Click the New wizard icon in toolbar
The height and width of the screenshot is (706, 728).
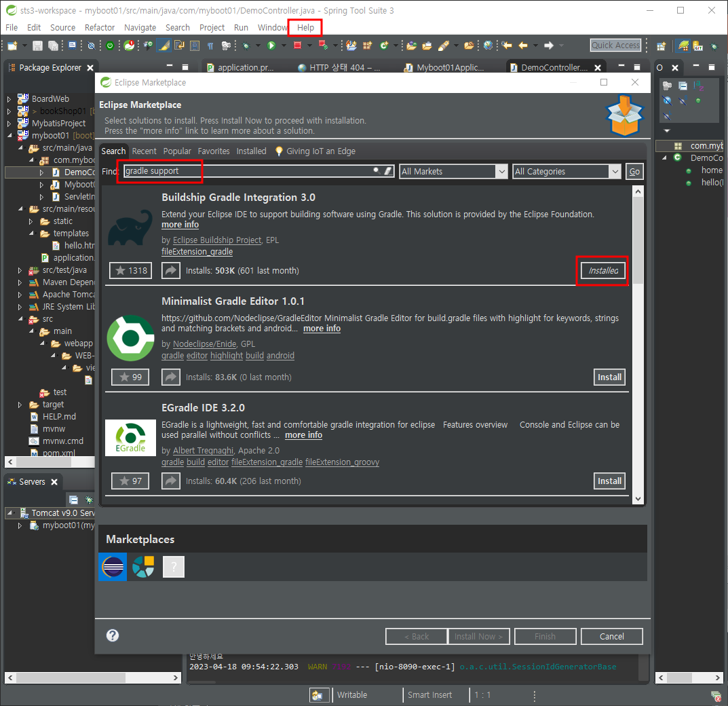click(12, 45)
